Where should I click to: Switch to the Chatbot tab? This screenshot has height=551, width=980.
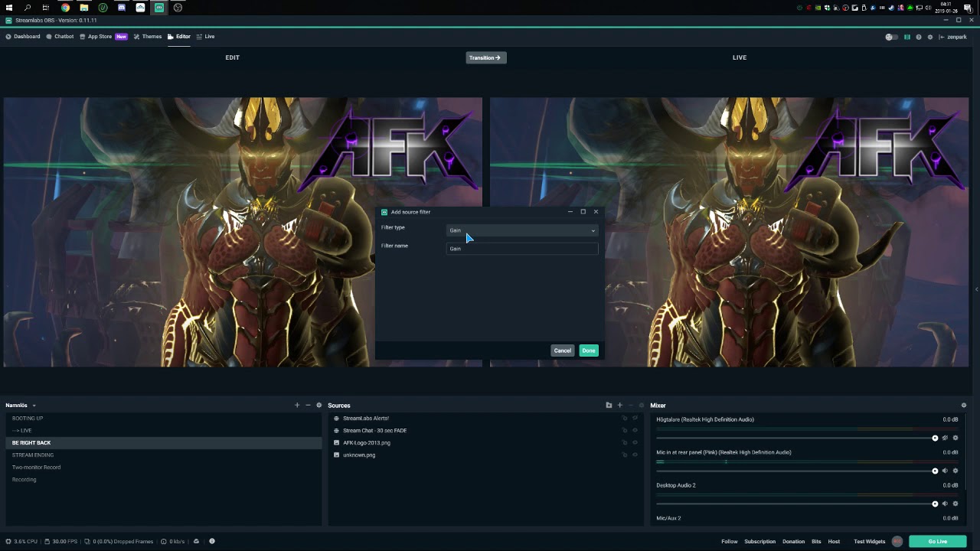click(60, 37)
